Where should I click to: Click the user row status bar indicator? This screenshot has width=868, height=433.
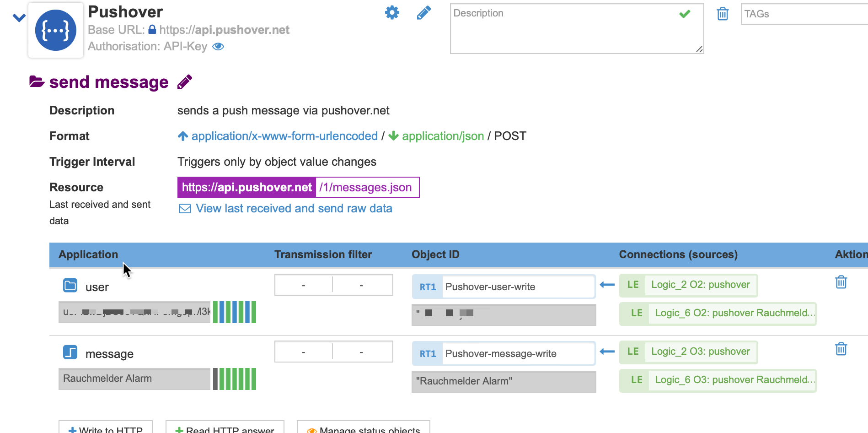point(235,312)
